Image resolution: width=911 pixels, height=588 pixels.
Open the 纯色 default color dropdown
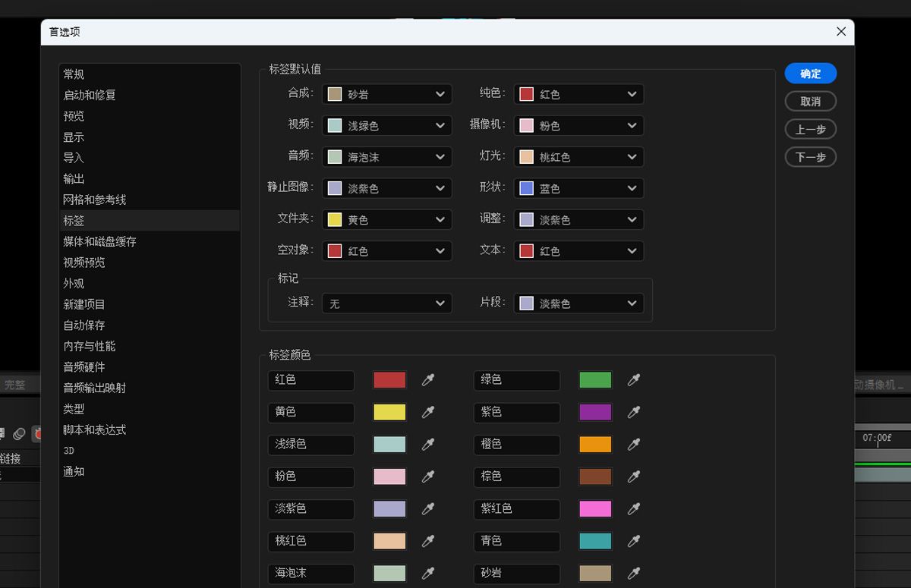tap(578, 94)
